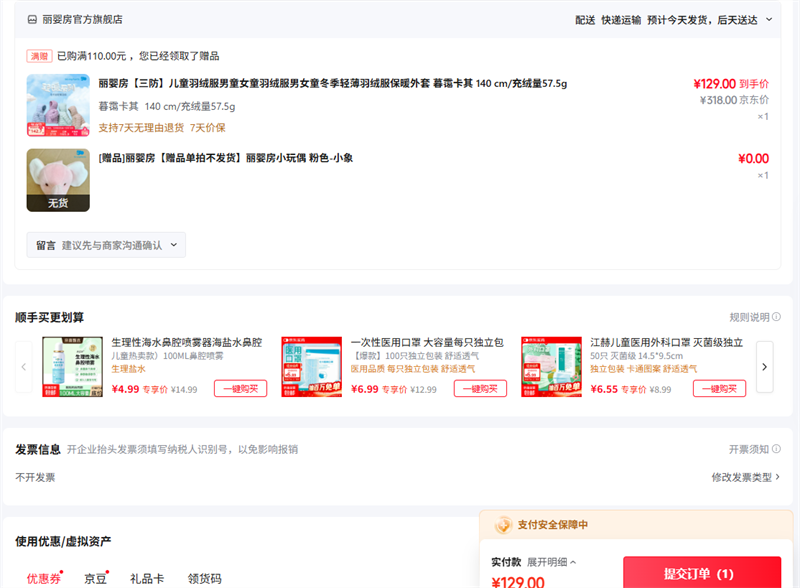Open the down jacket product thumbnail
This screenshot has height=588, width=800.
(58, 105)
